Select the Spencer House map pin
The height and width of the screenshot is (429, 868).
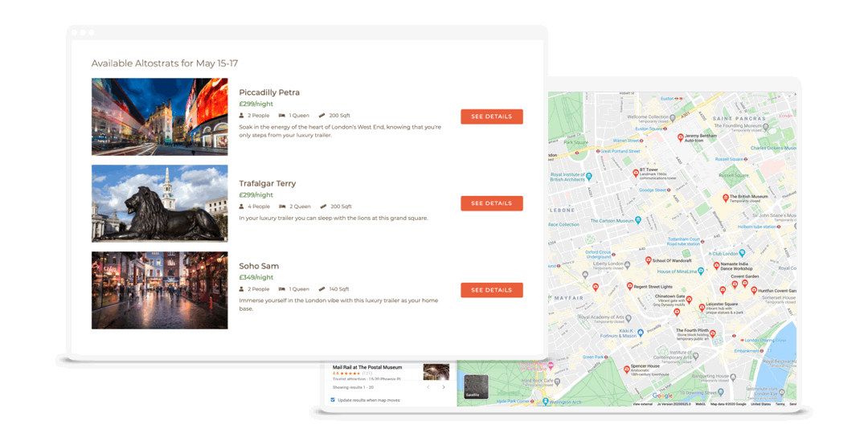(627, 369)
